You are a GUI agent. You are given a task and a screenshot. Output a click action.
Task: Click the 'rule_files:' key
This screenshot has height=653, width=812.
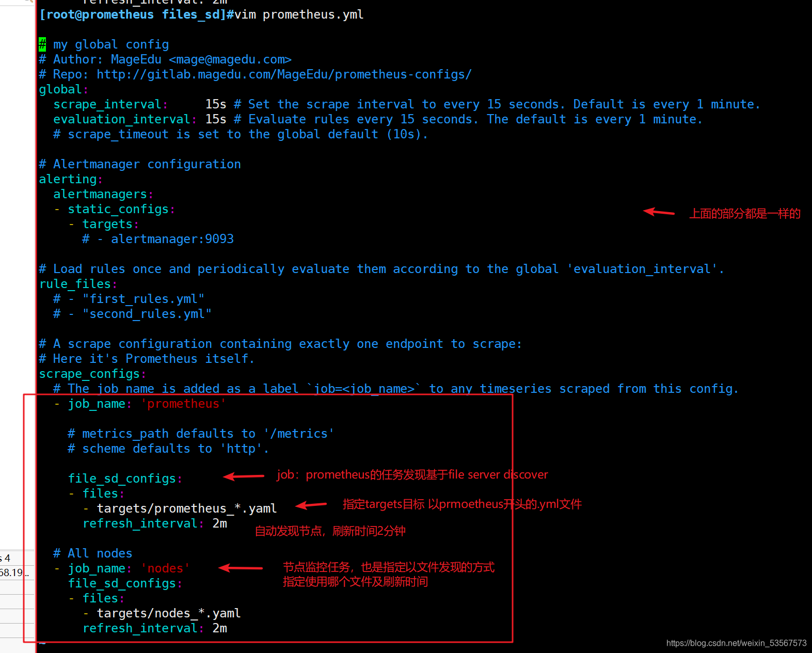pyautogui.click(x=78, y=284)
